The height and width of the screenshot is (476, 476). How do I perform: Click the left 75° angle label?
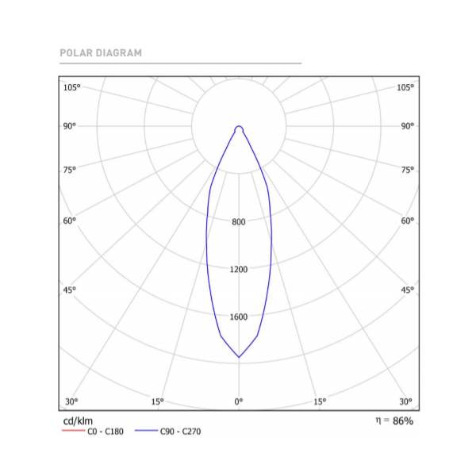click(x=70, y=170)
